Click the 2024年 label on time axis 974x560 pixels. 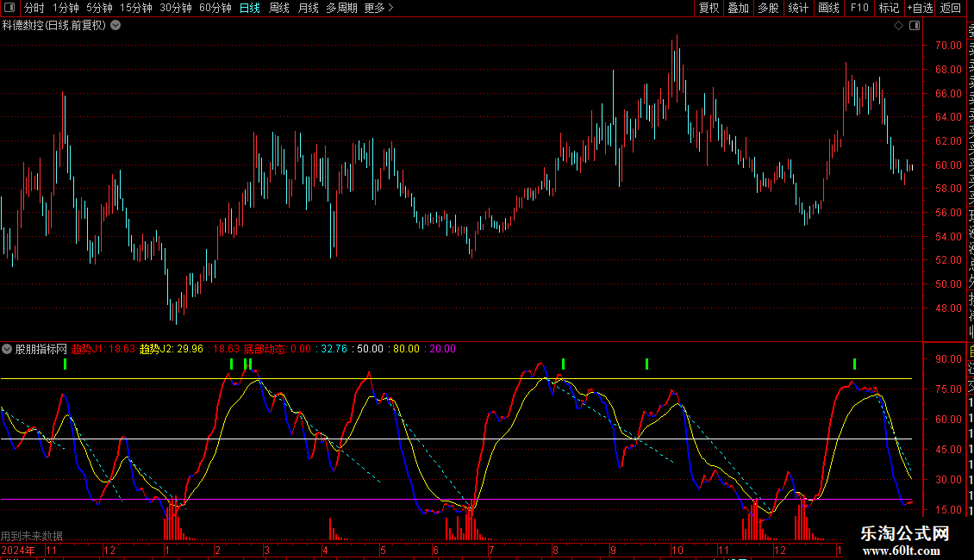18,550
